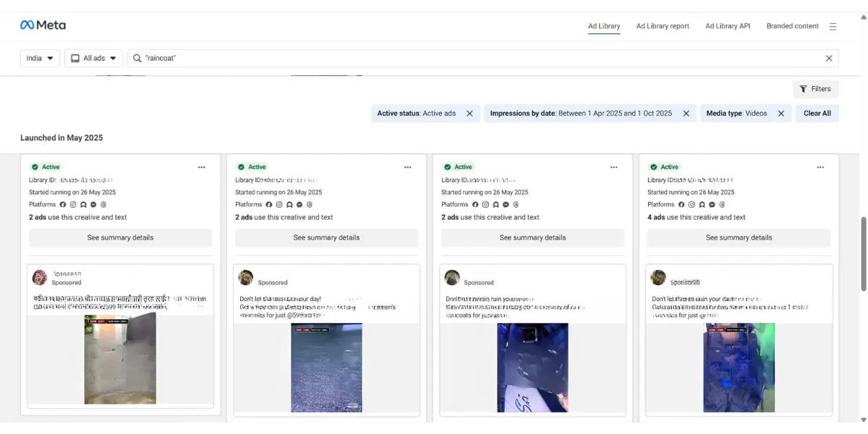Open the hamburger menu beside Branded content

[833, 25]
